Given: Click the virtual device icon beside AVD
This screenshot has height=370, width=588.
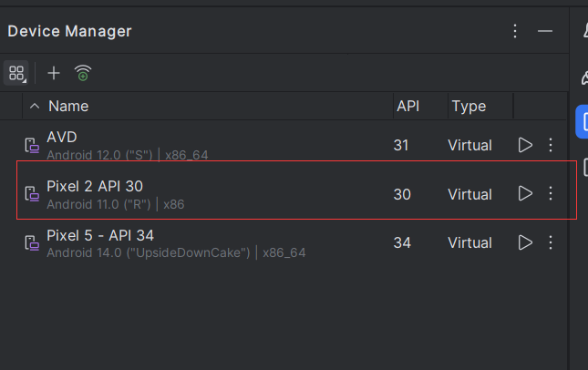Looking at the screenshot, I should pos(32,146).
